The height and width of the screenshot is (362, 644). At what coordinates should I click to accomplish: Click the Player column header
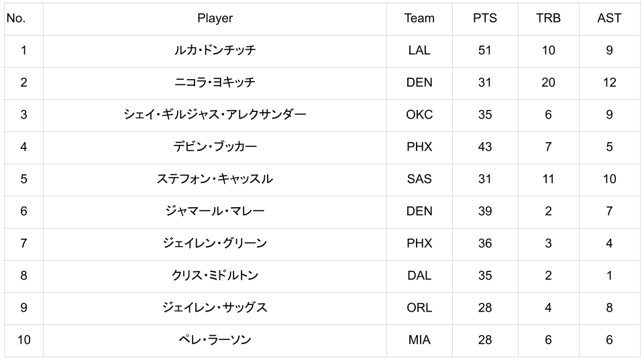coord(215,18)
